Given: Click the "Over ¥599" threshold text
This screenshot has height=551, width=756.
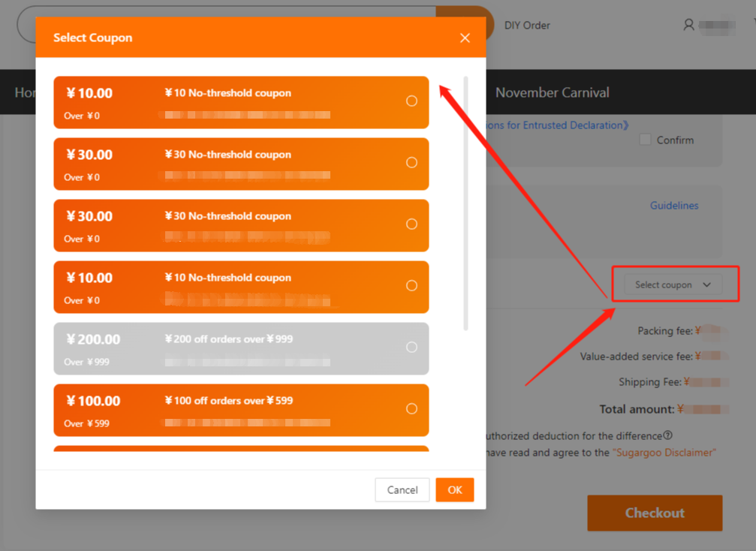Looking at the screenshot, I should click(x=87, y=423).
